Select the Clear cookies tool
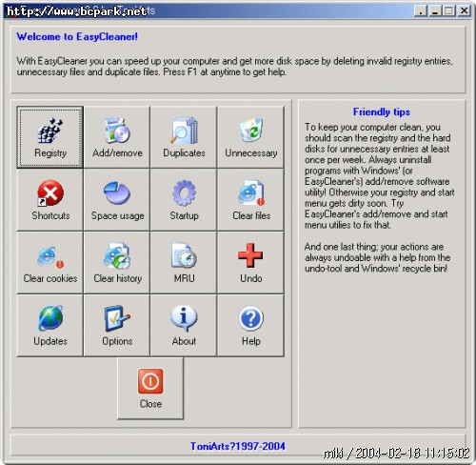Screen dimensions: 476x465 click(50, 262)
